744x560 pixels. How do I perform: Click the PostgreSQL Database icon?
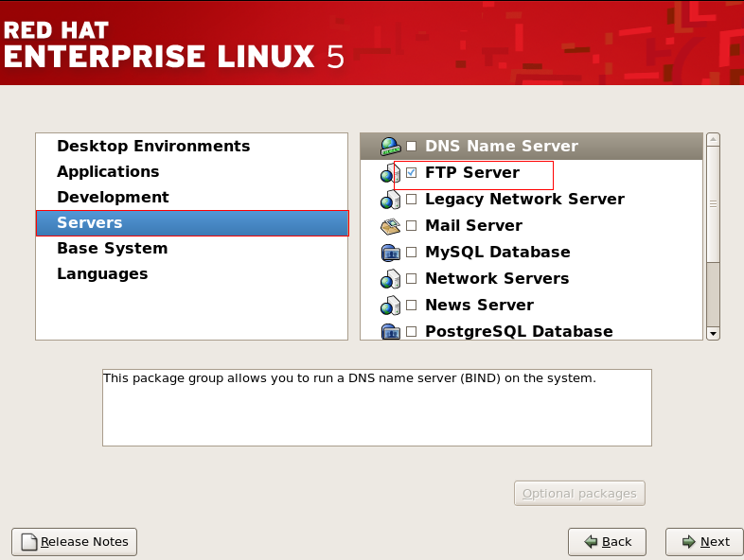click(390, 331)
